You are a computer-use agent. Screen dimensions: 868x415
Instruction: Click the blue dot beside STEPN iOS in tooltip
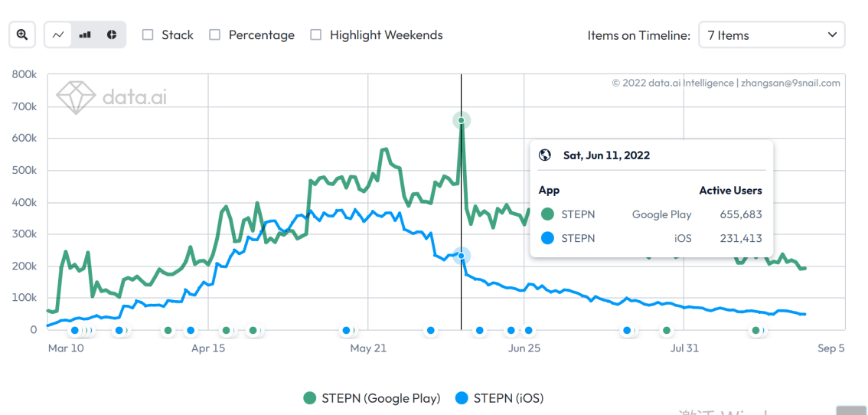(547, 238)
